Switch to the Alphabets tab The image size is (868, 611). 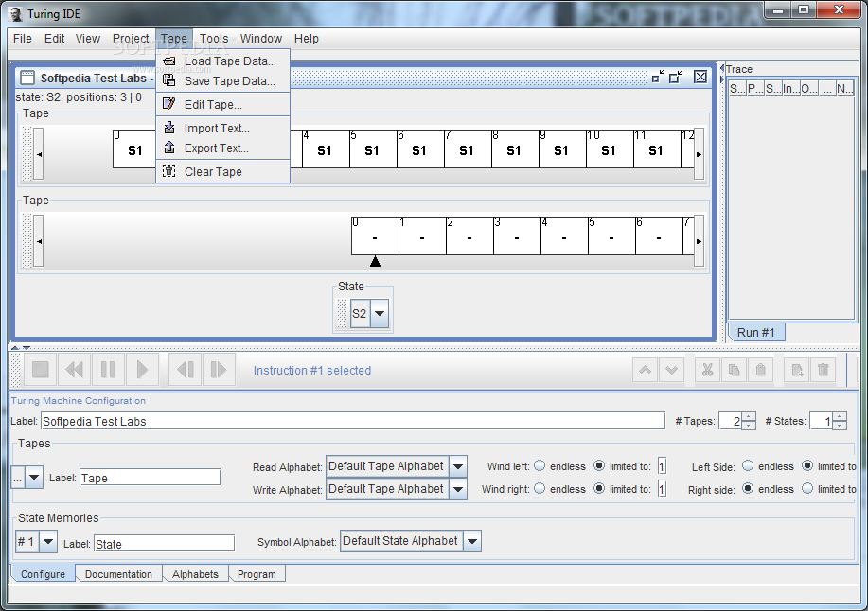click(x=195, y=574)
